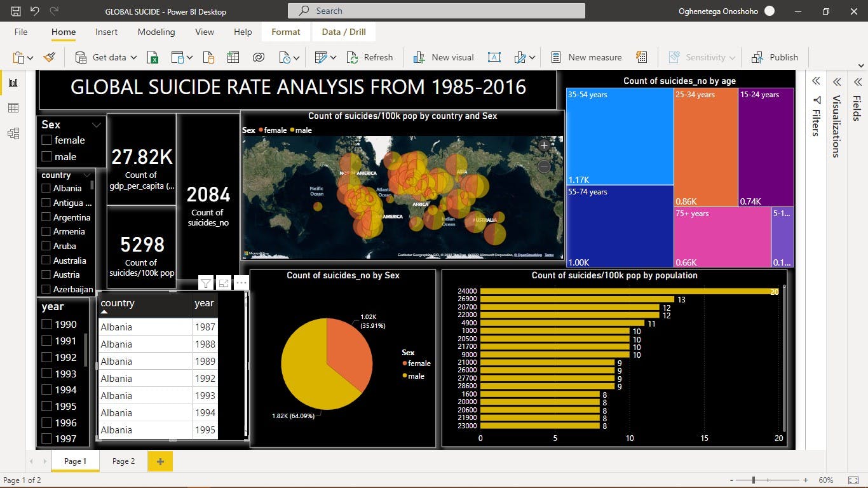The height and width of the screenshot is (488, 868).
Task: Tick the Argentina country checkbox
Action: 46,217
